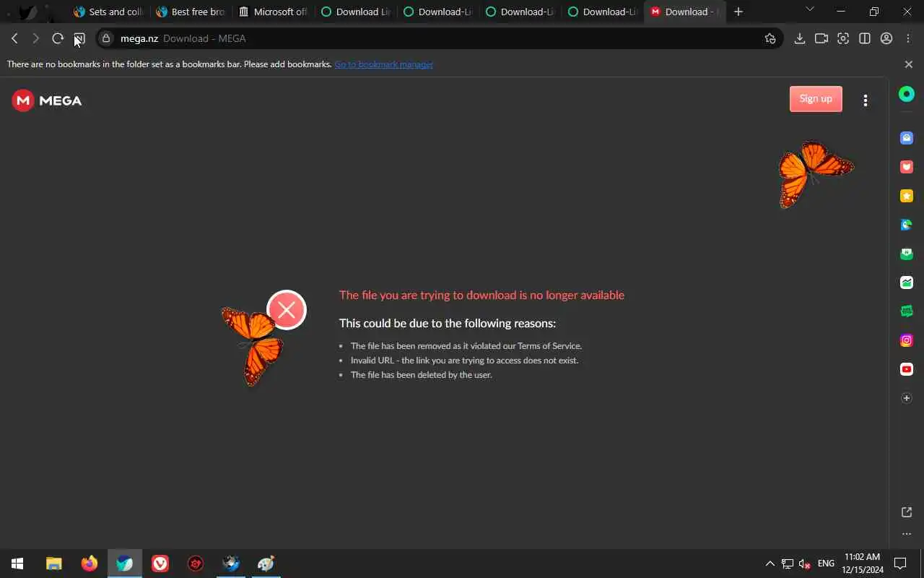Open the new tab page icon beside reload

[79, 38]
